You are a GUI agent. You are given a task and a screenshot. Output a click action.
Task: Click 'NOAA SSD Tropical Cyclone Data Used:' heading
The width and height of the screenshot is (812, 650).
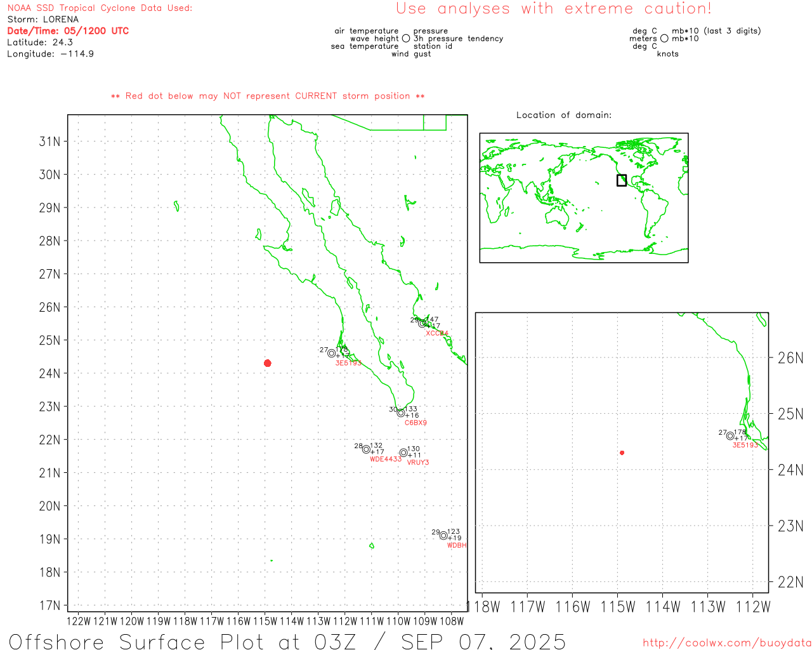100,8
